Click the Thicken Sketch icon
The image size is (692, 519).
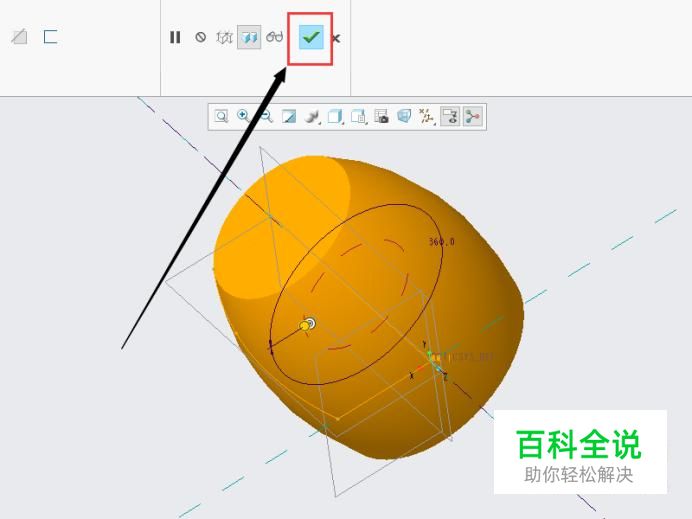tap(50, 37)
